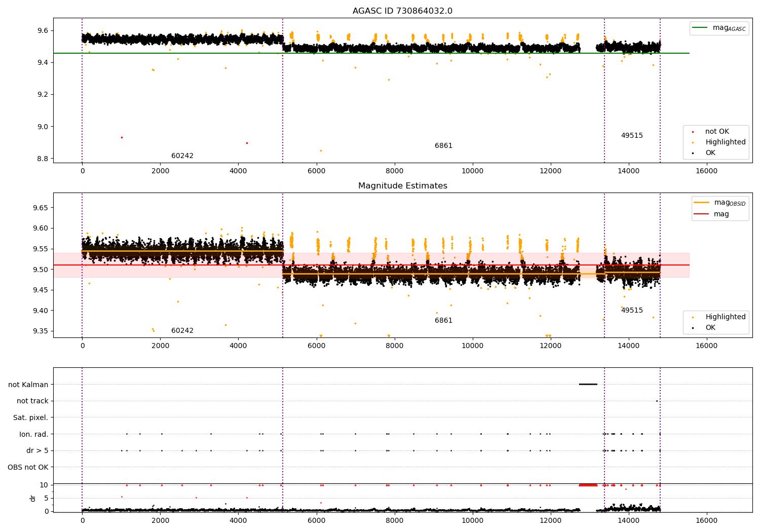Click the 'not track' row label
This screenshot has height=532, width=760.
pyautogui.click(x=32, y=401)
